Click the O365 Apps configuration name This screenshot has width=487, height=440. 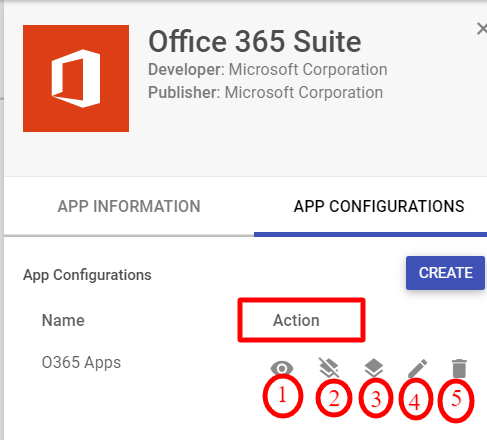(81, 363)
